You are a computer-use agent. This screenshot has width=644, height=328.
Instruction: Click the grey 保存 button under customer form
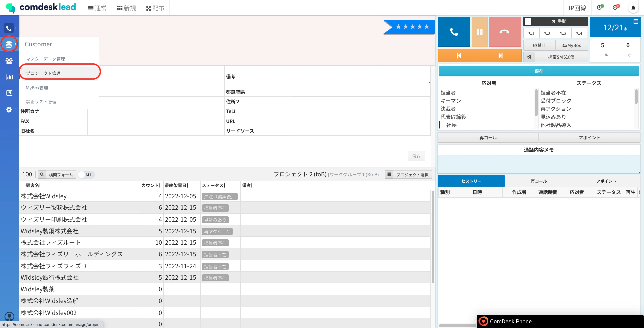(416, 156)
